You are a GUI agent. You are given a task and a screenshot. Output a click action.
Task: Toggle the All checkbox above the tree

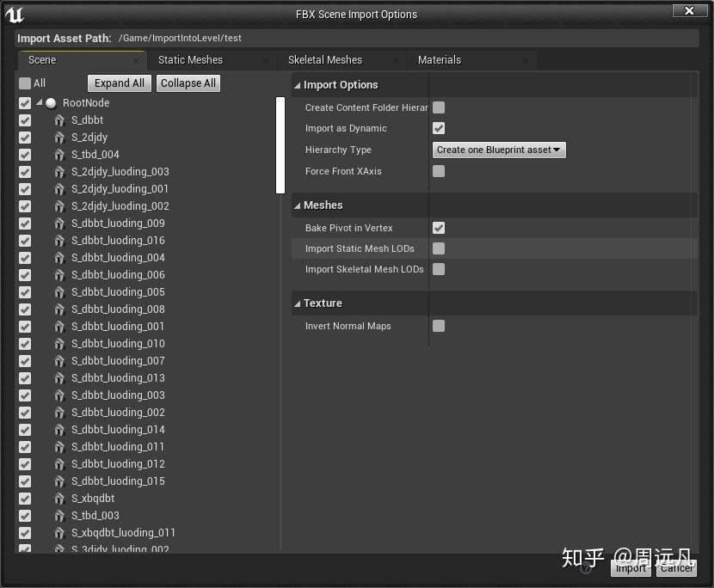click(x=24, y=83)
